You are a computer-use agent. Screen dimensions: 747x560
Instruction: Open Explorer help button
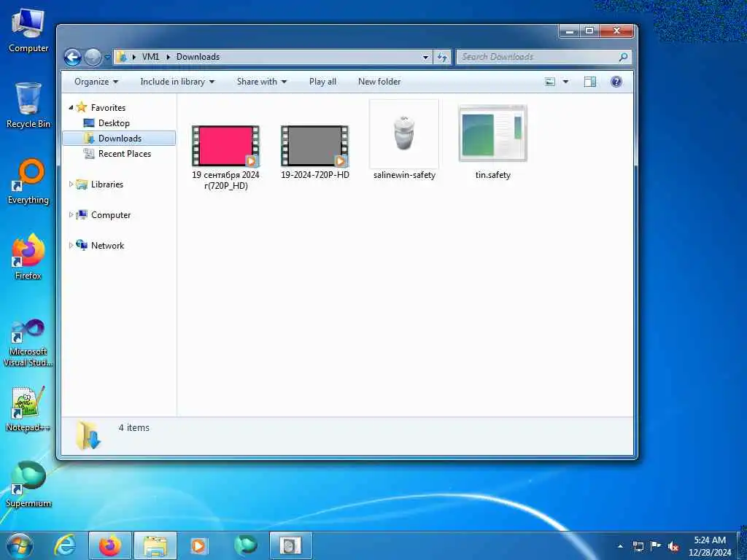616,82
